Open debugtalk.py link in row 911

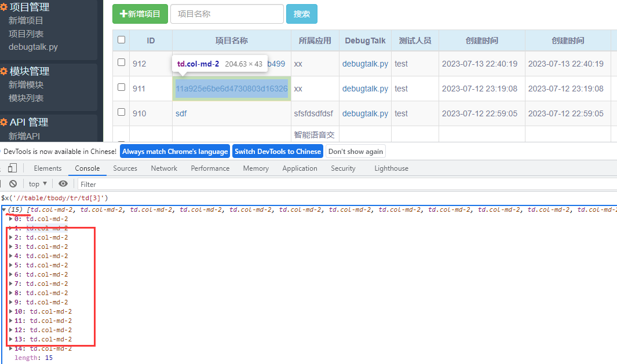364,89
